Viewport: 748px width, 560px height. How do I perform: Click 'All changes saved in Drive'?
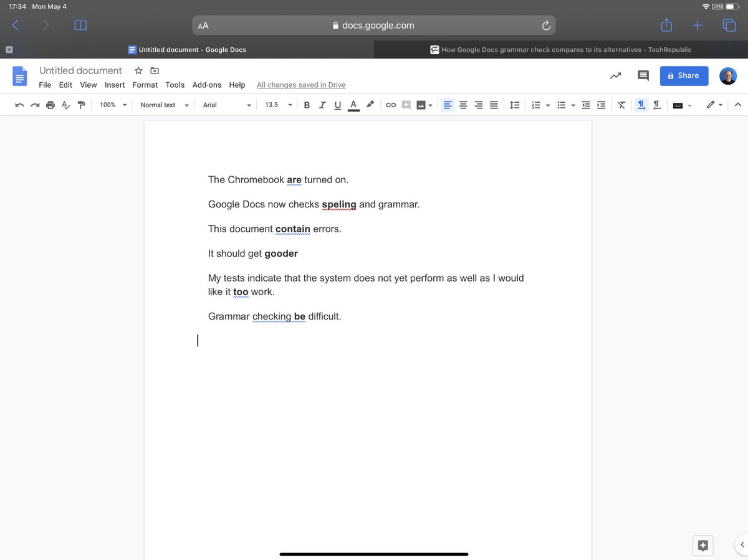301,85
